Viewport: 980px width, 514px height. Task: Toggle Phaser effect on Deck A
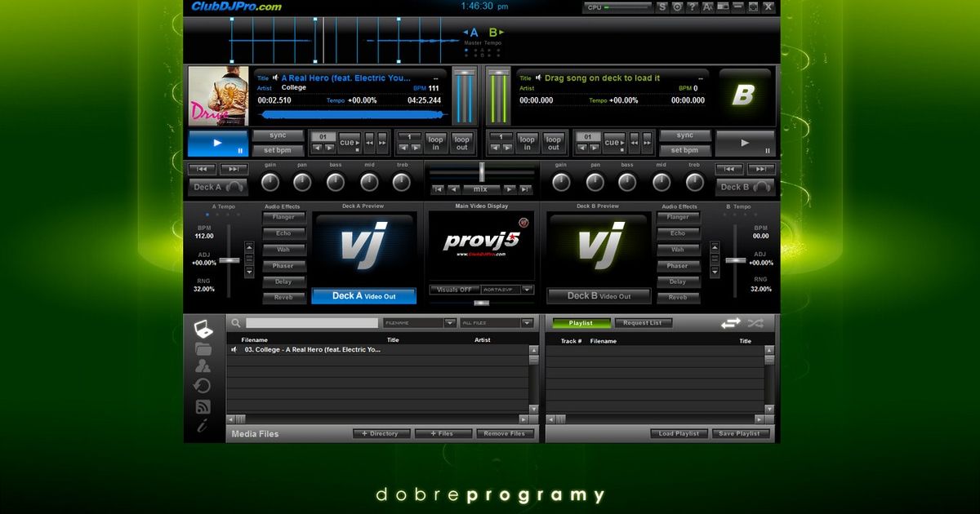tap(284, 266)
